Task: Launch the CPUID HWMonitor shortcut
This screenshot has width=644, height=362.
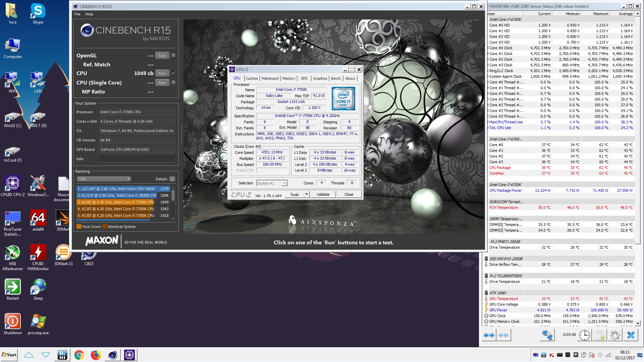Action: click(38, 257)
